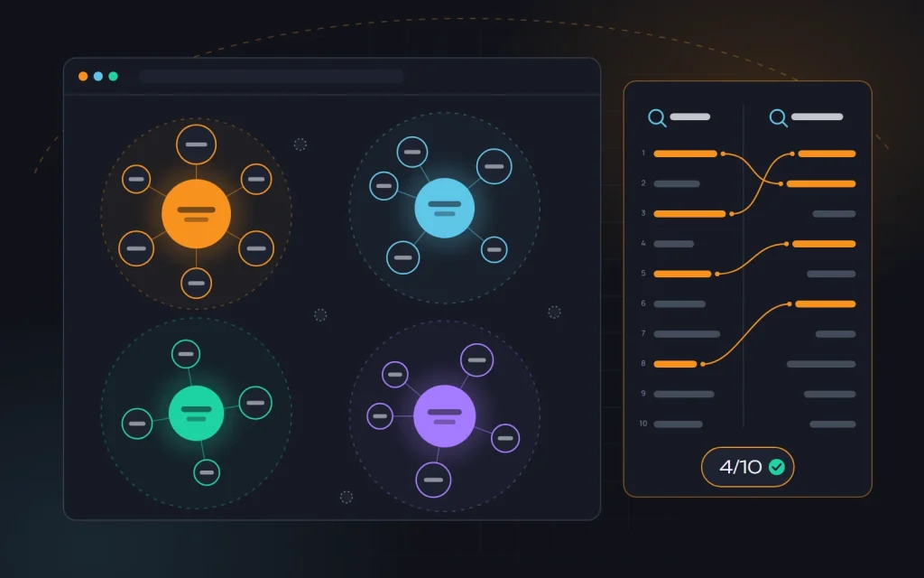Select orange result bar in row 5
Viewport: 924px width, 578px height.
[682, 274]
